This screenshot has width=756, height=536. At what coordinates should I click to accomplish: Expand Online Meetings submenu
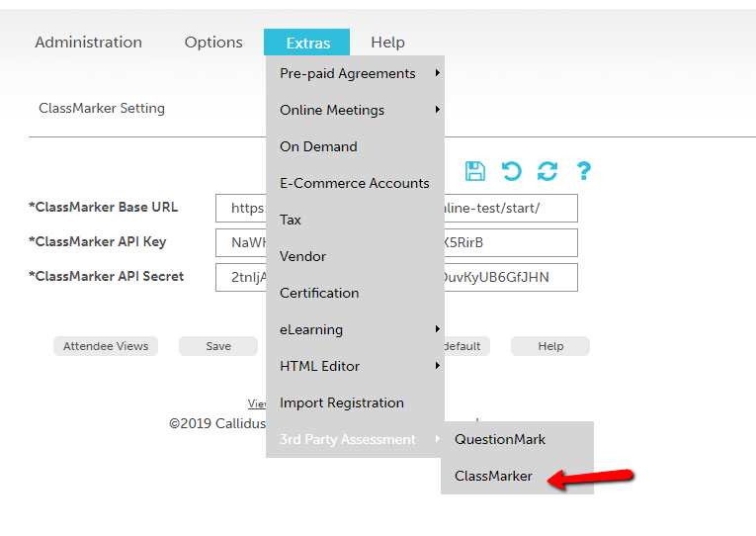pos(355,110)
